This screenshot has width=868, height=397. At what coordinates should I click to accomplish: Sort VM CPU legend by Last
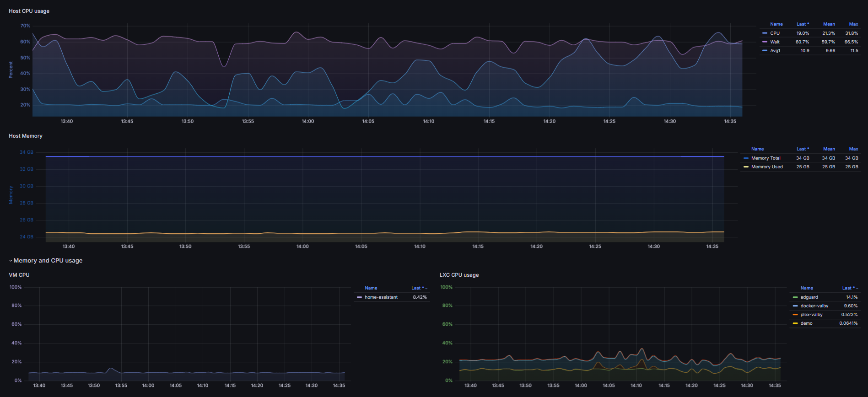click(419, 288)
